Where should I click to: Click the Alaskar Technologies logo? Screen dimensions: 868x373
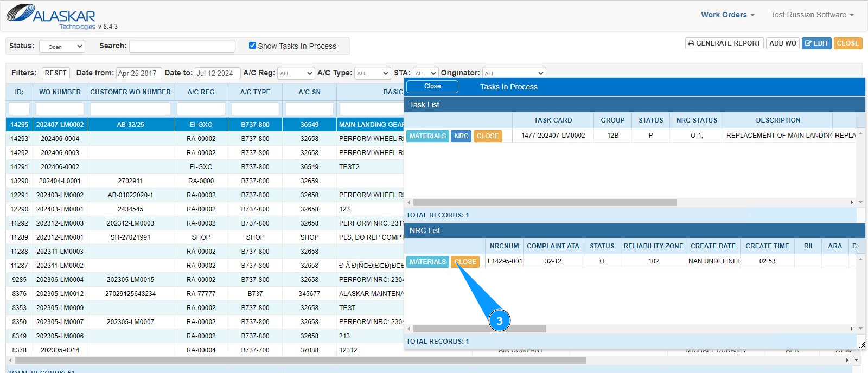(50, 16)
